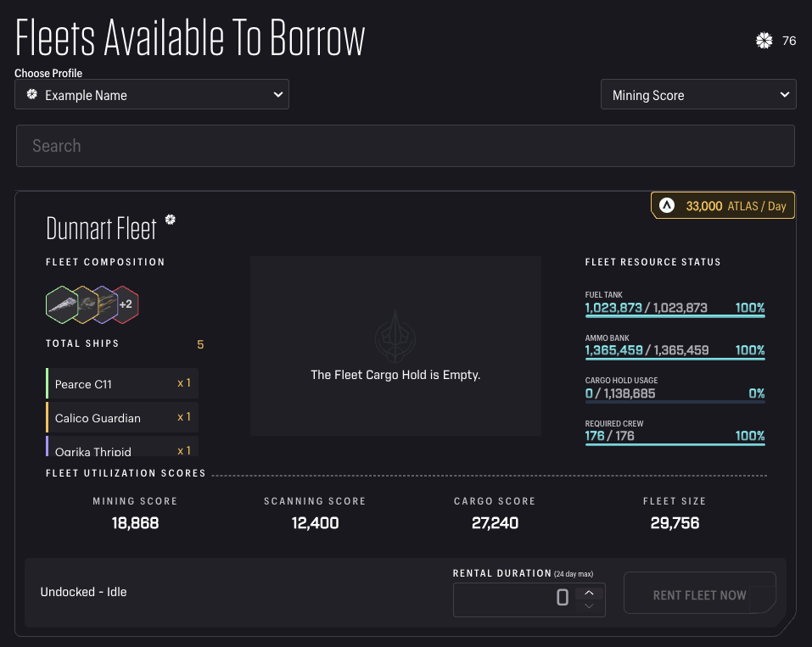Screen dimensions: 812x647
Task: Click the flower icon beside Dunnart Fleet name
Action: click(171, 219)
